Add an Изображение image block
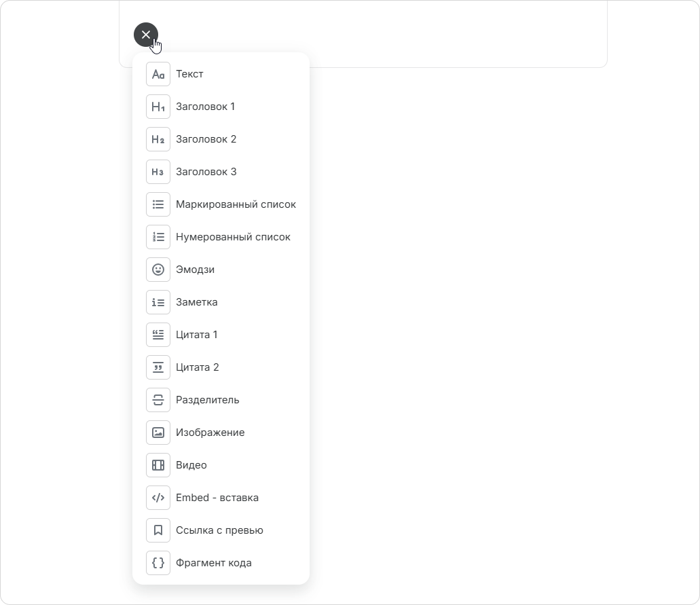The image size is (700, 605). coord(221,433)
